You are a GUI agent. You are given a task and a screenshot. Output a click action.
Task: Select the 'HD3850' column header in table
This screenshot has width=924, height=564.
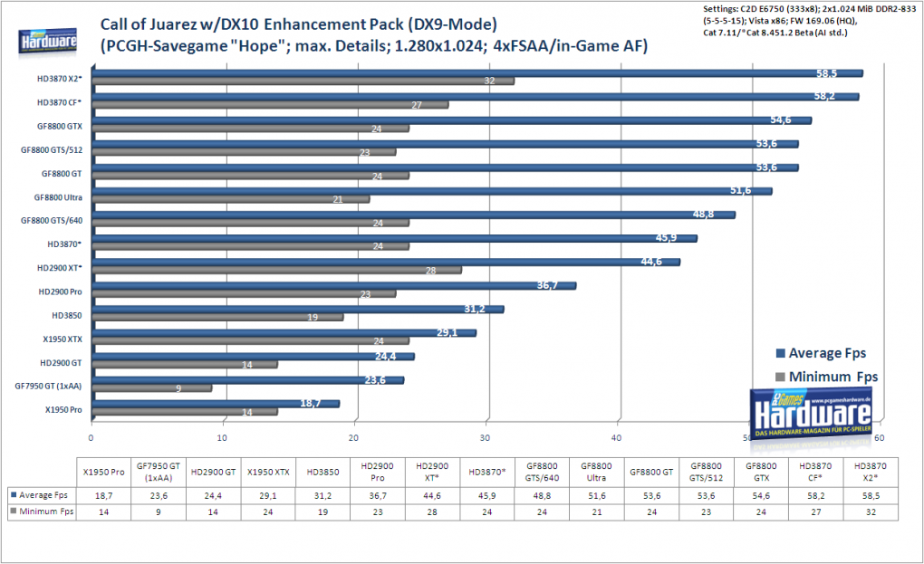(x=322, y=473)
